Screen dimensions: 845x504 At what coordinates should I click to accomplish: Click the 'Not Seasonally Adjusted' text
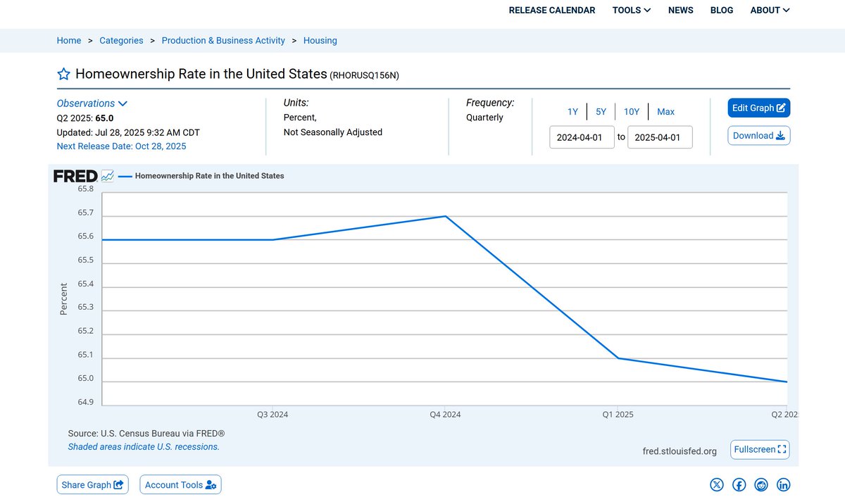[x=333, y=132]
